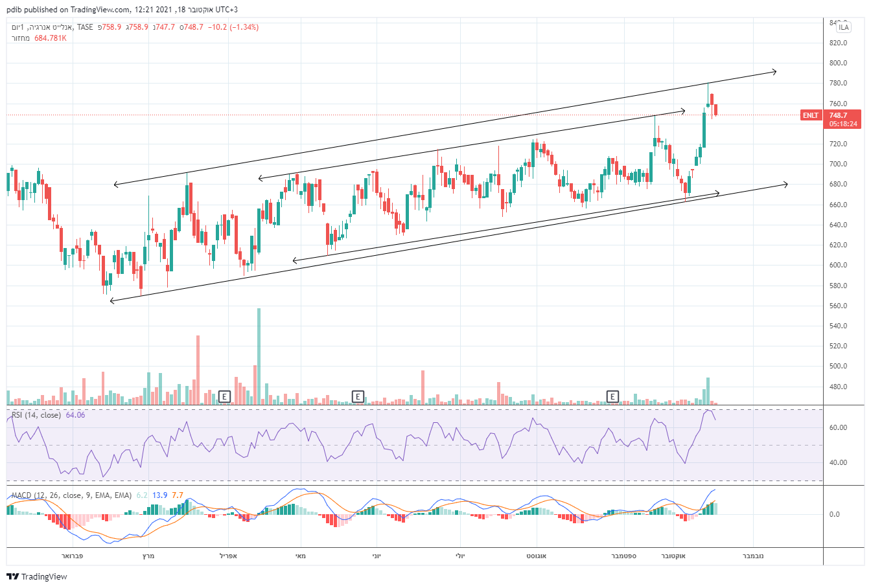
Task: Click the 'ספטמבר' month label
Action: [x=624, y=556]
